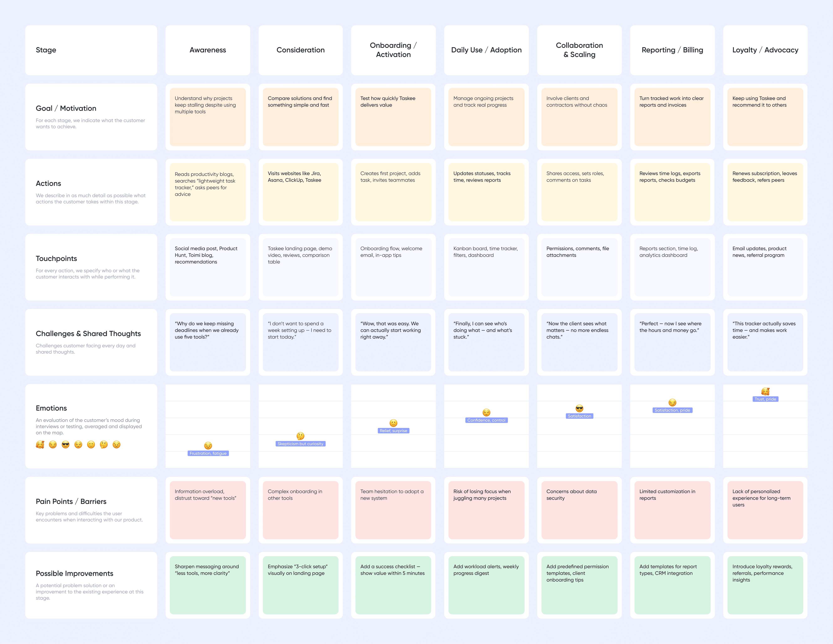Viewport: 833px width, 644px height.
Task: Click green 'Add workload alerts' improvement card
Action: [486, 585]
